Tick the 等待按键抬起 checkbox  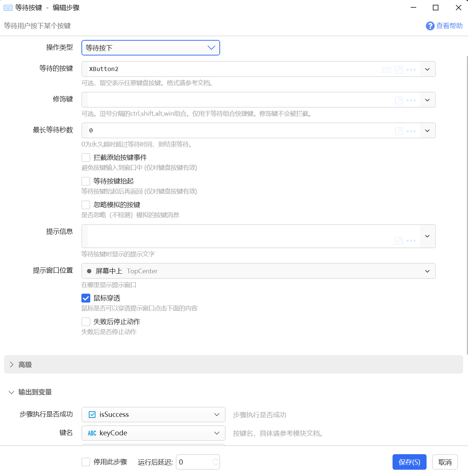[86, 181]
